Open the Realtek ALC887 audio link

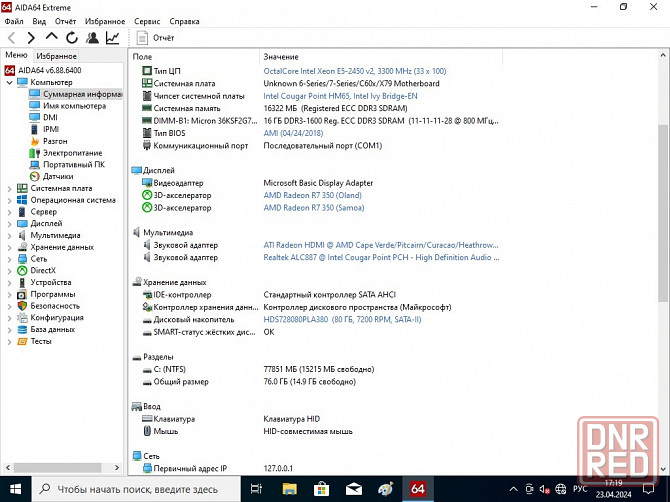click(x=381, y=258)
